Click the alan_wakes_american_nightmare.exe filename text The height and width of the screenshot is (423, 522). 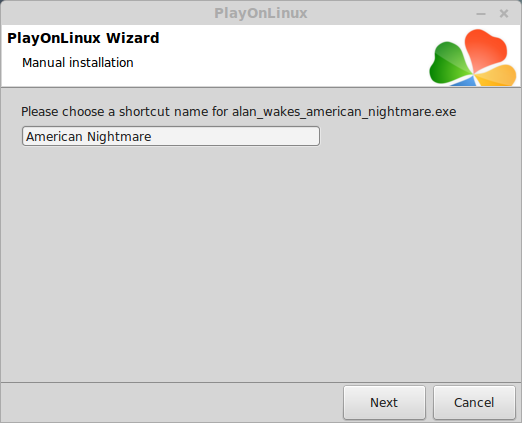pos(344,112)
